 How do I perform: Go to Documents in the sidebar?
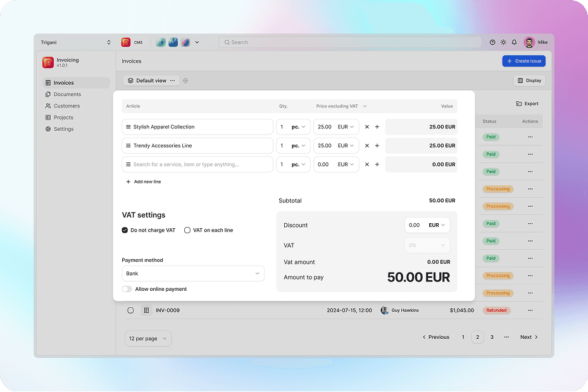67,94
